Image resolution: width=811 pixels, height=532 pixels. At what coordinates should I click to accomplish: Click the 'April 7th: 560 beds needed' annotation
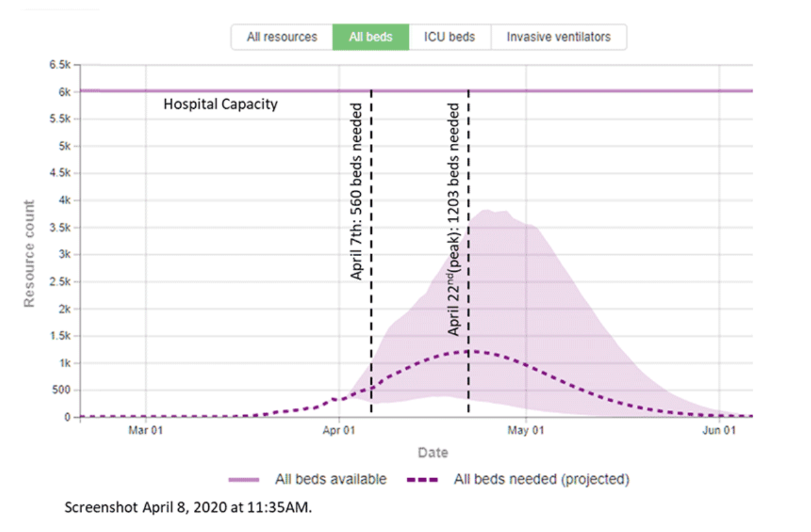tap(357, 191)
